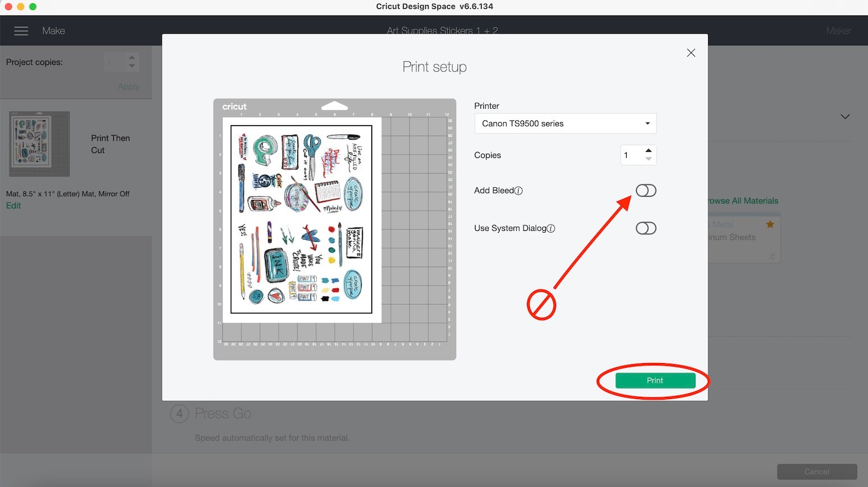This screenshot has height=487, width=868.
Task: Click the Cricut logo on the mat
Action: [234, 106]
